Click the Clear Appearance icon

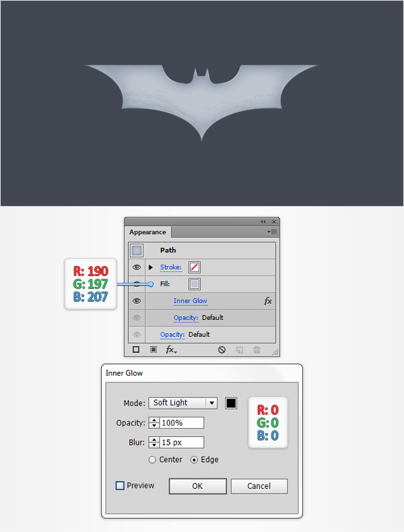pos(222,350)
